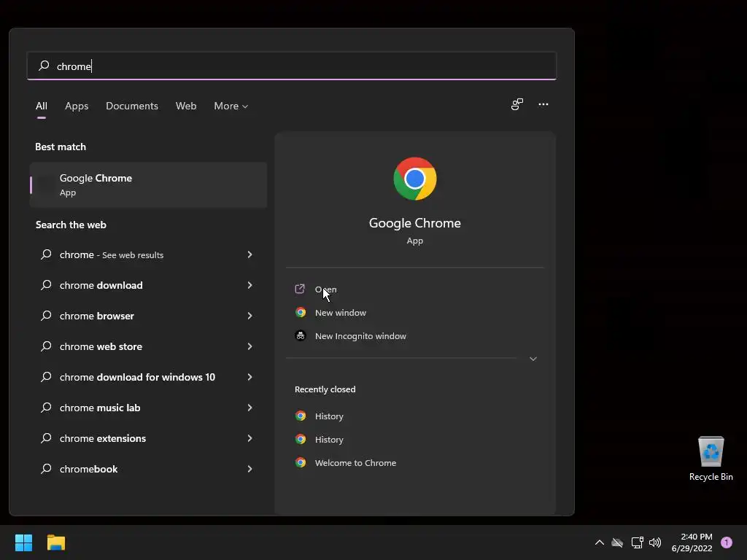Expand arrow for chrome download for windows 10
747x560 pixels.
[x=249, y=377]
